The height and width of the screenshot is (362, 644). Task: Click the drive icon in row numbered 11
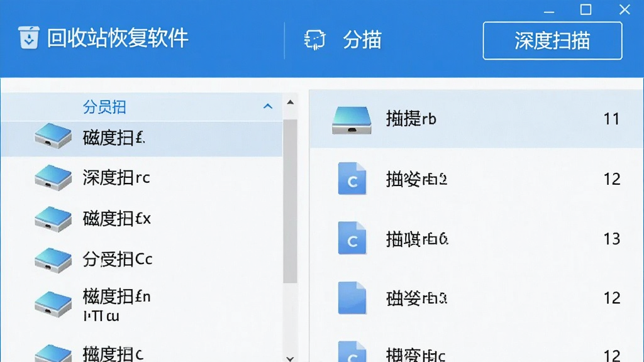click(x=352, y=120)
